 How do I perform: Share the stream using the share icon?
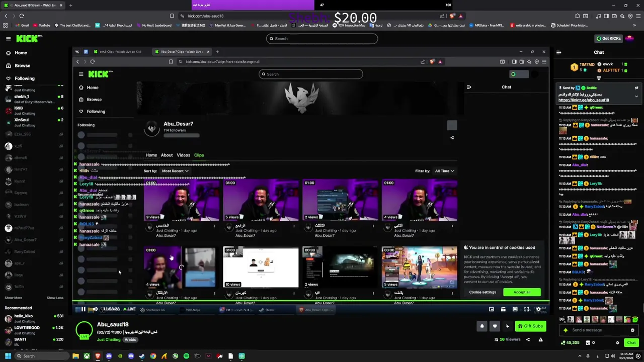(528, 339)
